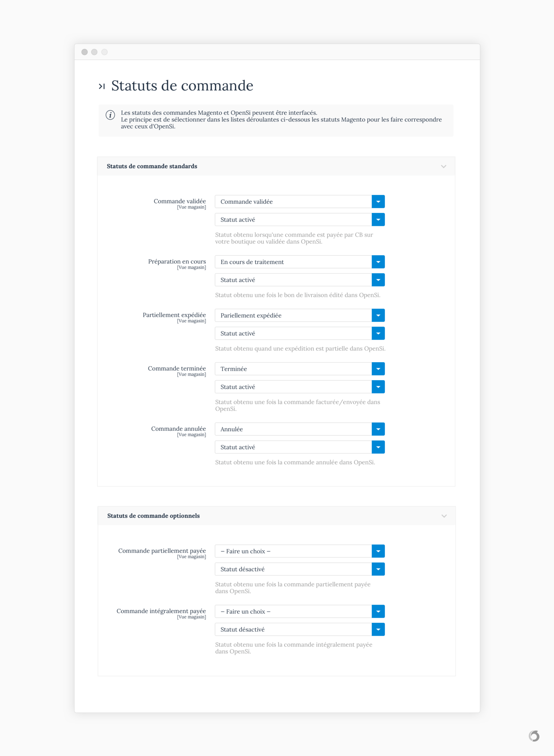
Task: Click the Statut activé selector under Préparation en cours
Action: pyautogui.click(x=292, y=280)
